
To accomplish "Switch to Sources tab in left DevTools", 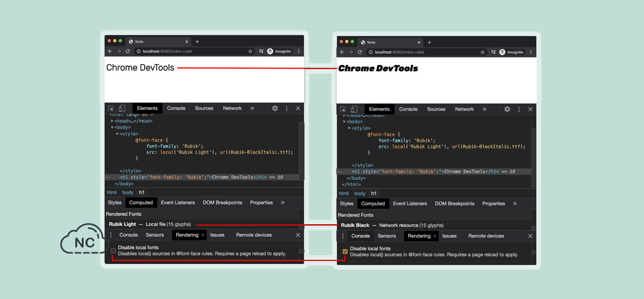I will [204, 108].
